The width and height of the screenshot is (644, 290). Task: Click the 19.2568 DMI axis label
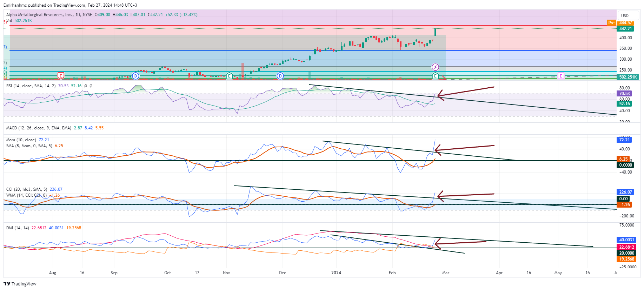click(626, 259)
